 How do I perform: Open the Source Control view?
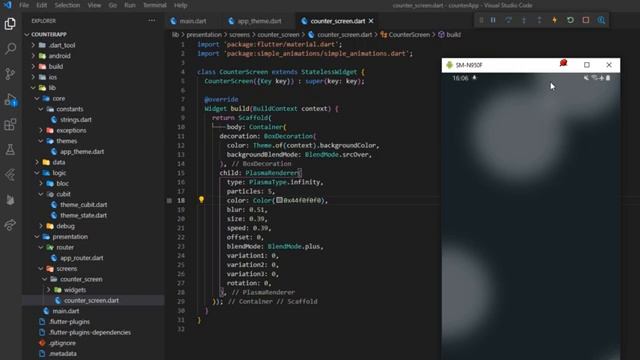pos(10,73)
